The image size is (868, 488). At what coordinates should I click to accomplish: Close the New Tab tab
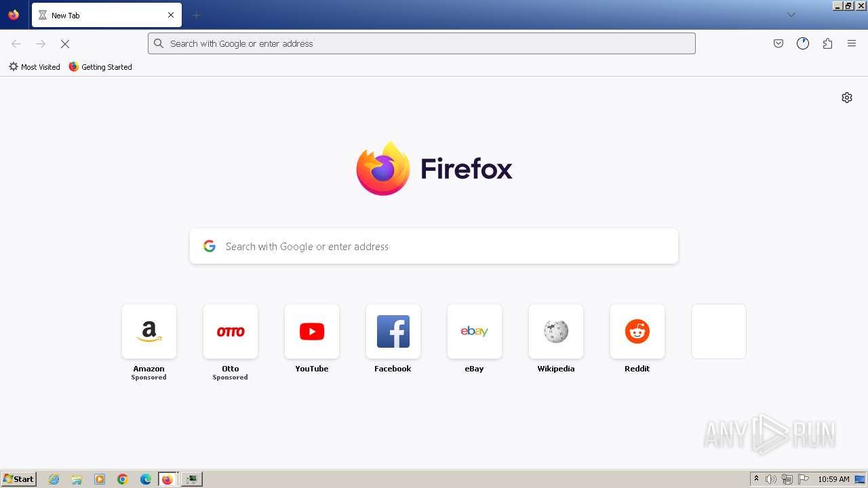(x=171, y=15)
